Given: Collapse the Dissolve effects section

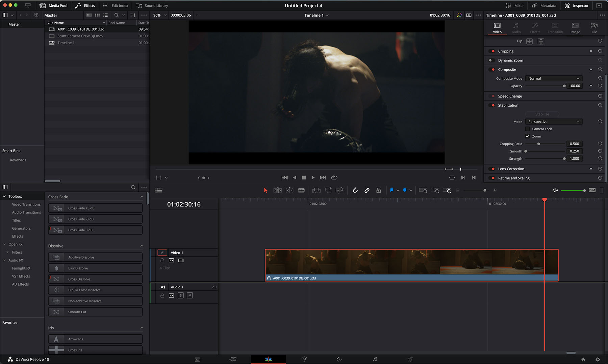Looking at the screenshot, I should tap(142, 246).
